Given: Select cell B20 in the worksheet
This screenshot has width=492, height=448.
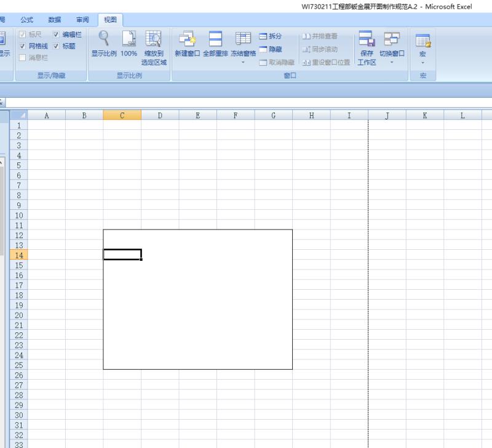Looking at the screenshot, I should (x=84, y=315).
